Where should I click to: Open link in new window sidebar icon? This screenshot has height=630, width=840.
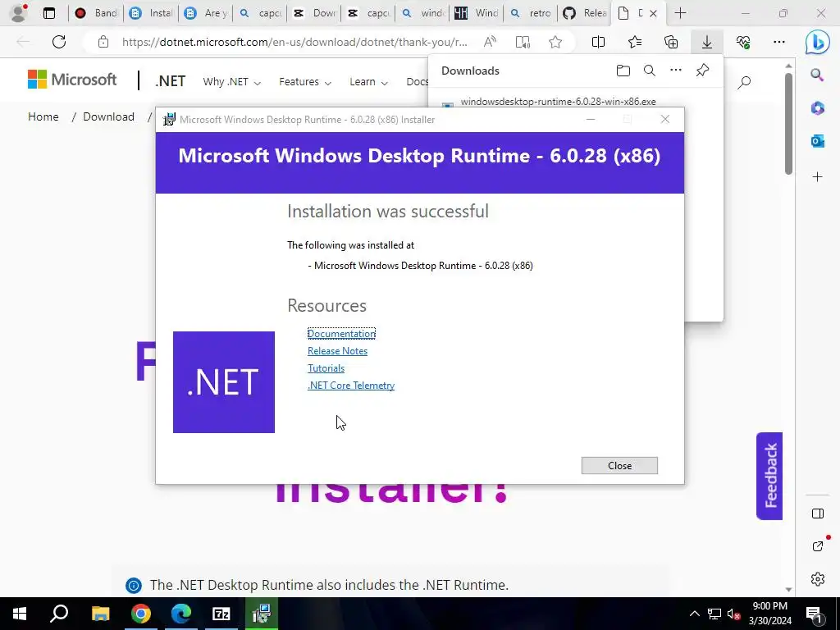pos(818,546)
